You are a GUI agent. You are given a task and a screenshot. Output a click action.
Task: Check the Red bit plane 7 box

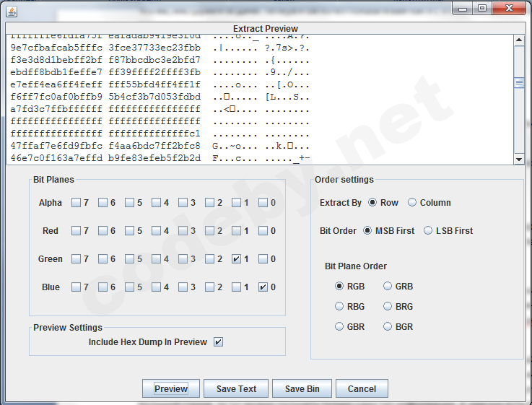pos(76,231)
